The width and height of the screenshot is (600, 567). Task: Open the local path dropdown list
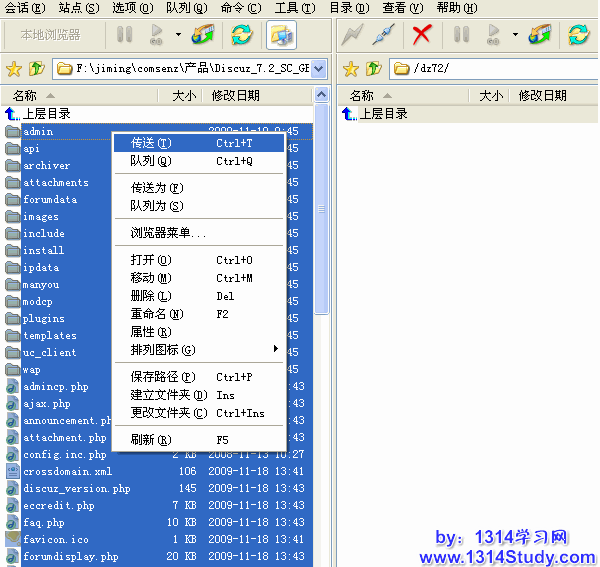coord(319,69)
